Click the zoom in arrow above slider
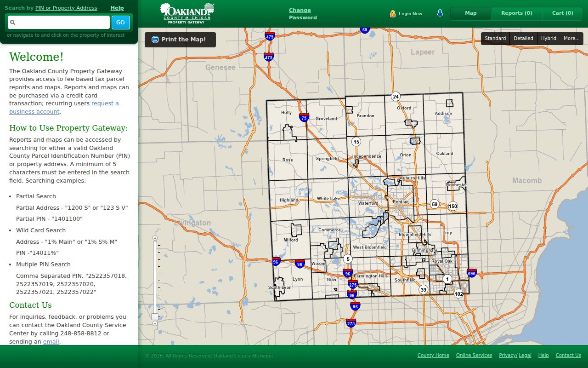 [x=155, y=238]
